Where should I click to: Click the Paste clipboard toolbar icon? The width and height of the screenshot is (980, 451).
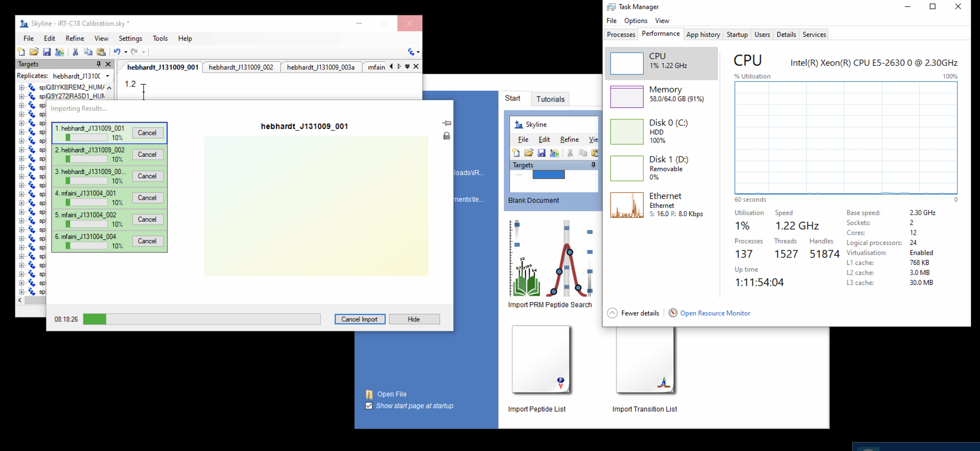click(101, 52)
